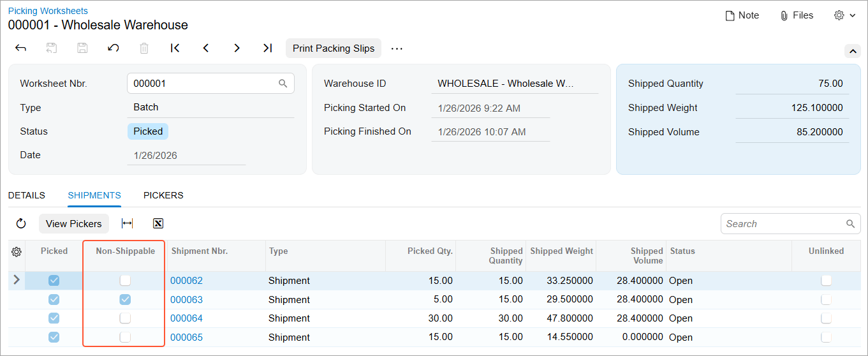Click the back arrow toolbar icon
Screen dimensions: 868x356
[x=20, y=48]
